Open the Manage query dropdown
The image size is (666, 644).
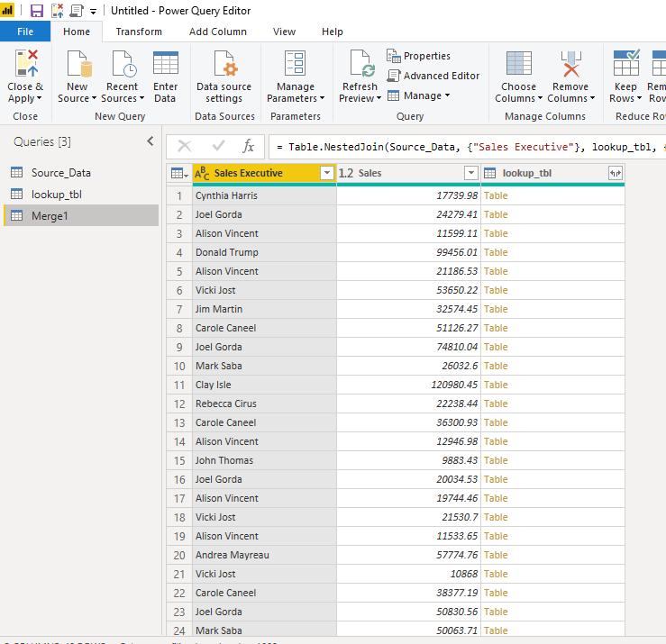(x=418, y=95)
